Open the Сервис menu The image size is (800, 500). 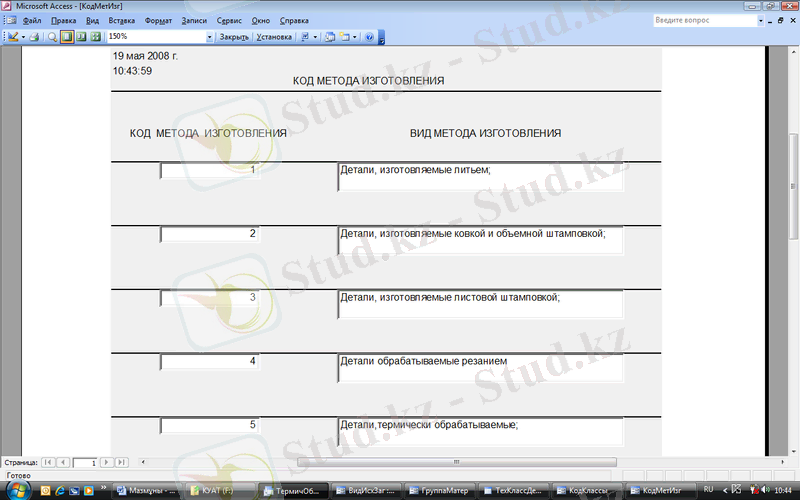[229, 21]
